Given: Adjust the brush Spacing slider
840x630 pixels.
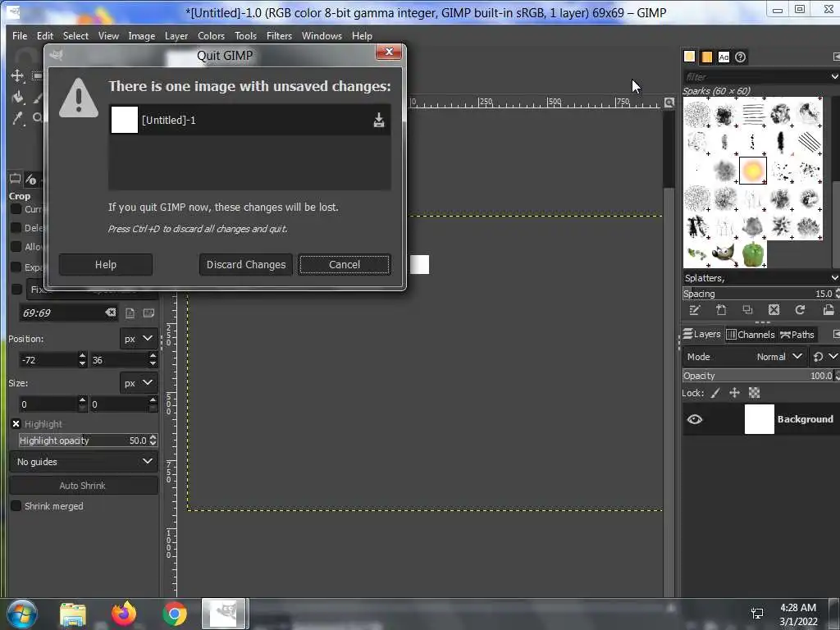Looking at the screenshot, I should click(x=758, y=294).
